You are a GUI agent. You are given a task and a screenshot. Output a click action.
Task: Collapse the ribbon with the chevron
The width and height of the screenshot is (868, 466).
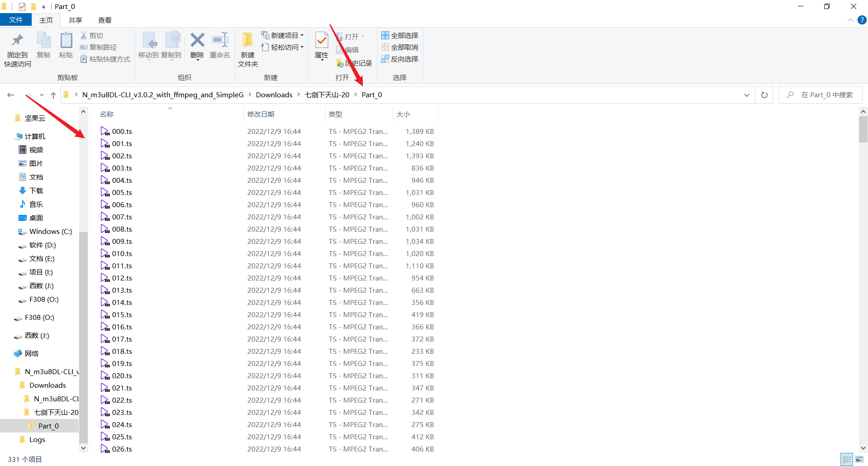[x=850, y=20]
